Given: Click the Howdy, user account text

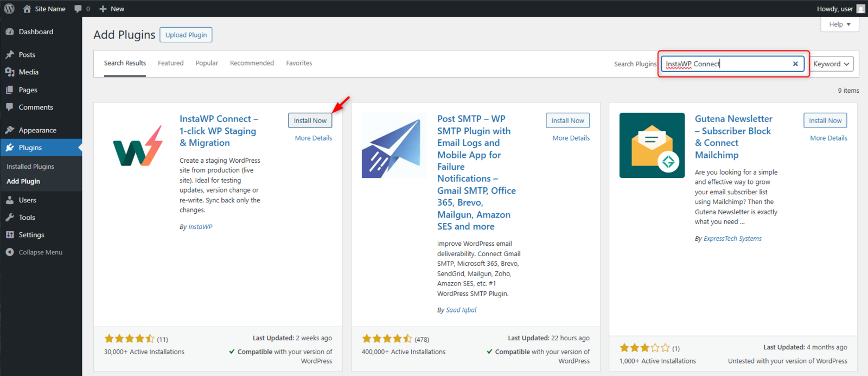Looking at the screenshot, I should [835, 9].
